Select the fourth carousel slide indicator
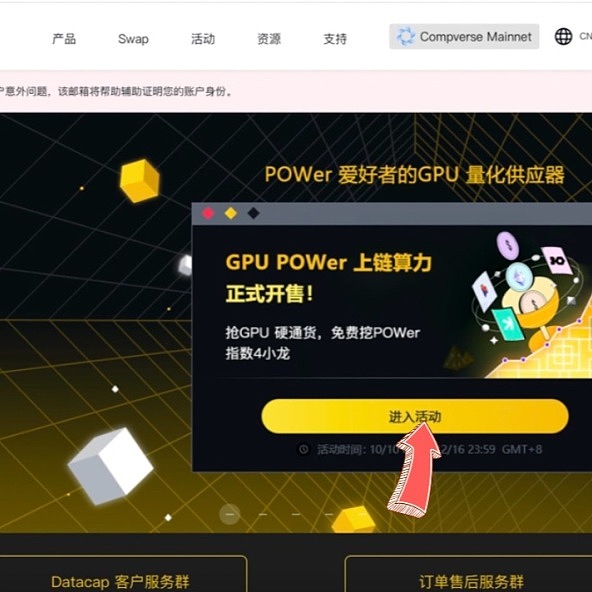The height and width of the screenshot is (592, 592). 329,514
